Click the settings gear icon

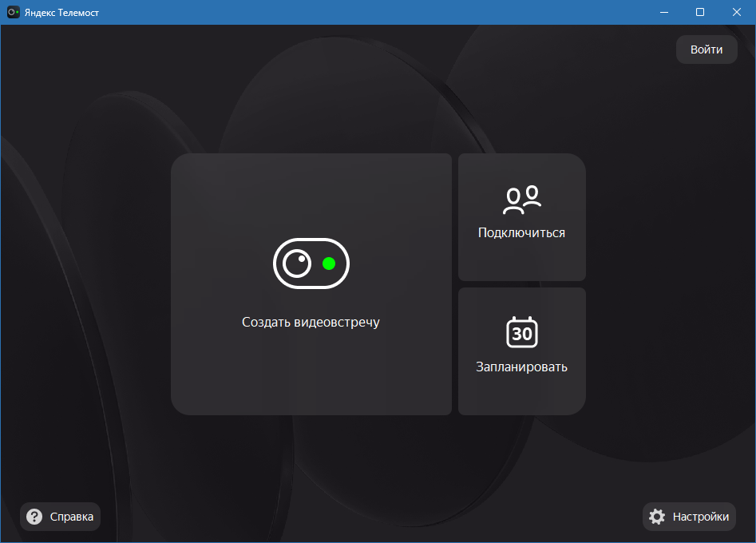click(x=657, y=517)
